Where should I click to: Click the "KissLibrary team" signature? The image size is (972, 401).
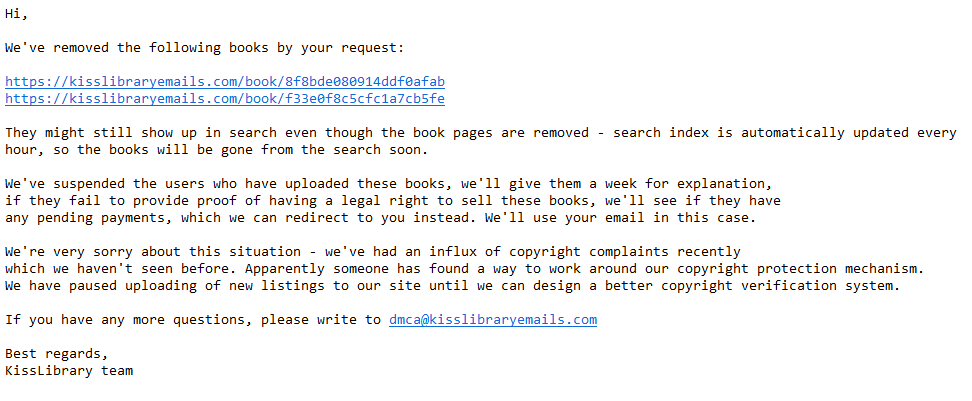tap(69, 371)
